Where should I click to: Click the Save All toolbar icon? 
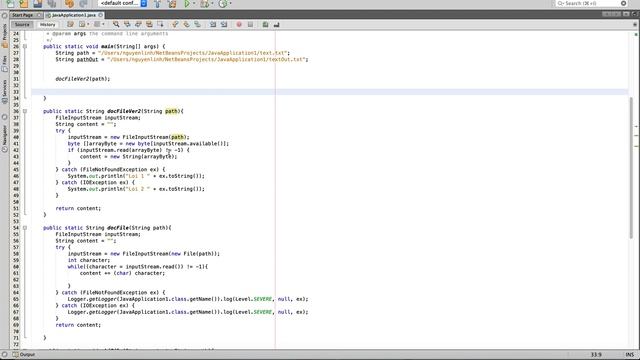(51, 3)
